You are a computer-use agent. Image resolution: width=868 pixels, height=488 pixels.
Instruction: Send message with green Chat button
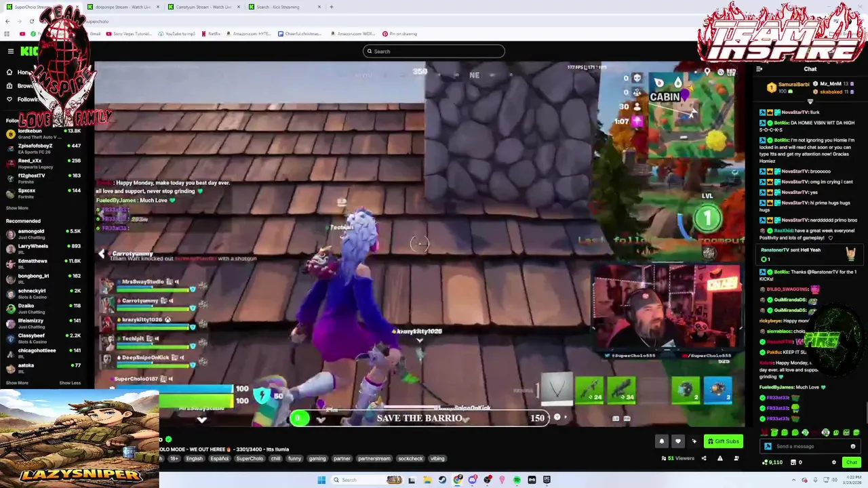coord(851,462)
